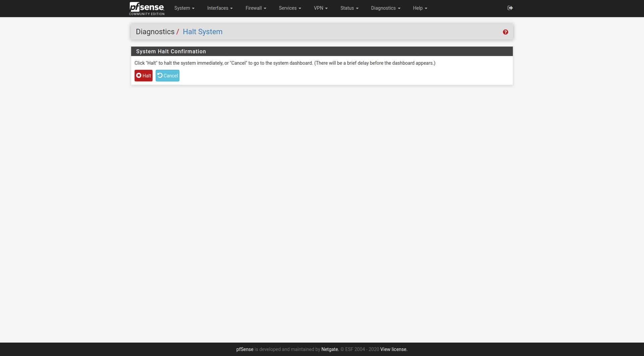Screen dimensions: 644x356
Task: Open the System menu
Action: [x=184, y=8]
